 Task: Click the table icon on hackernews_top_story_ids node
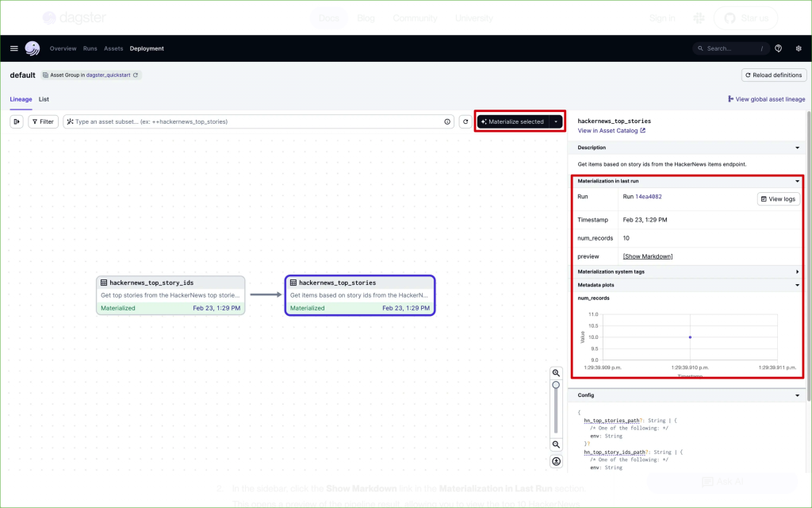point(104,283)
